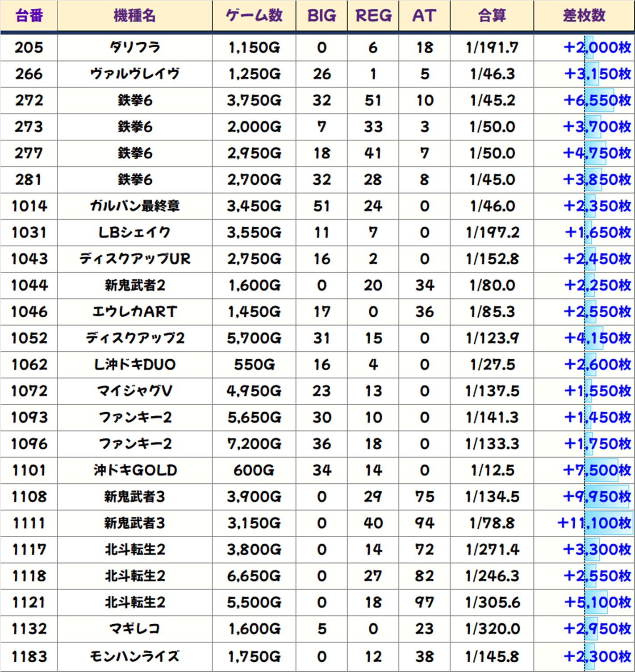Click the +6,550枚 difference bar

click(x=599, y=100)
